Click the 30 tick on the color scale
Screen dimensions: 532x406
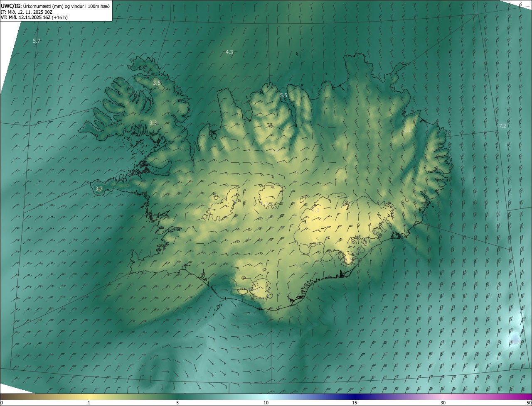[443, 403]
